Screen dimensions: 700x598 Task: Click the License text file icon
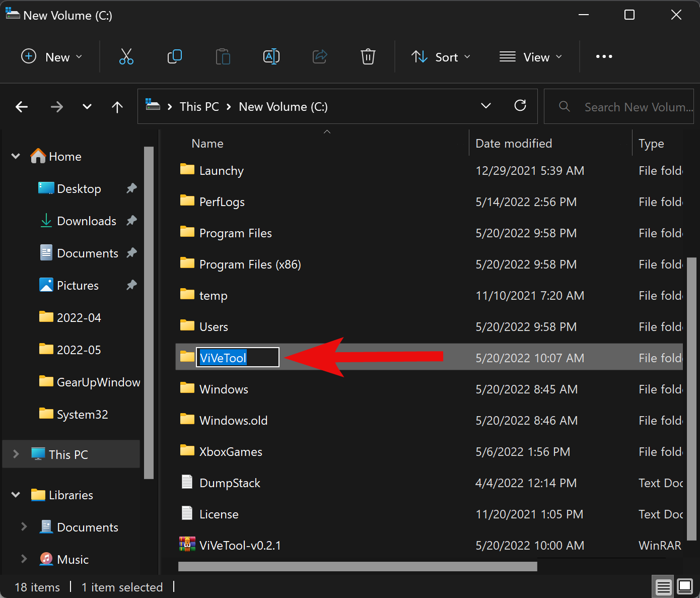(x=187, y=513)
